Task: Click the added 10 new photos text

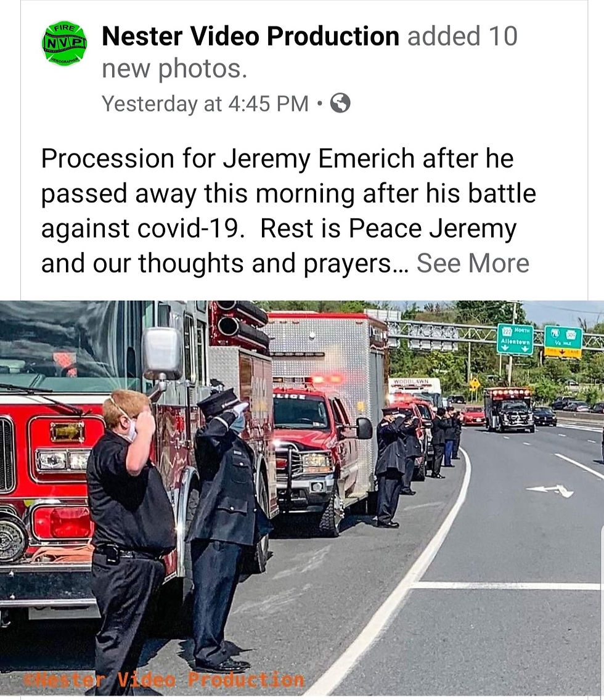Action: pyautogui.click(x=310, y=52)
